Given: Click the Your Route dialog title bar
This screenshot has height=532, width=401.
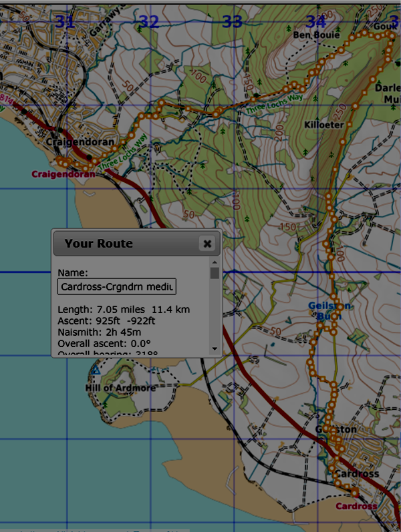Looking at the screenshot, I should [x=127, y=244].
